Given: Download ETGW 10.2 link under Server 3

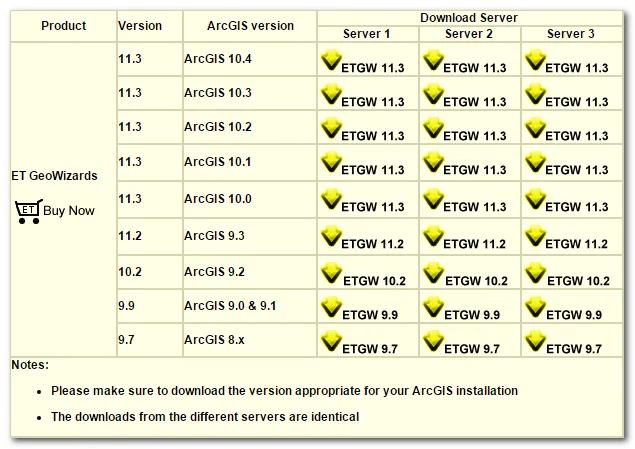Looking at the screenshot, I should (x=579, y=281).
